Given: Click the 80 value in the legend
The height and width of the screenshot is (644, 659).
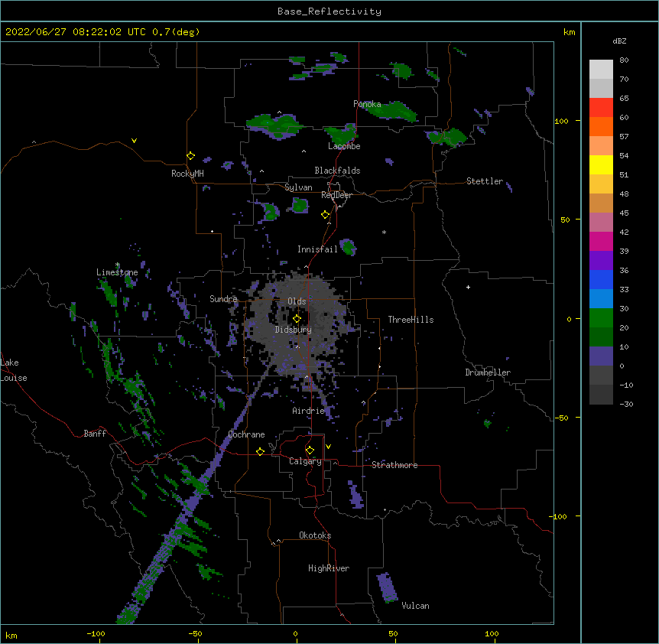Looking at the screenshot, I should point(624,60).
